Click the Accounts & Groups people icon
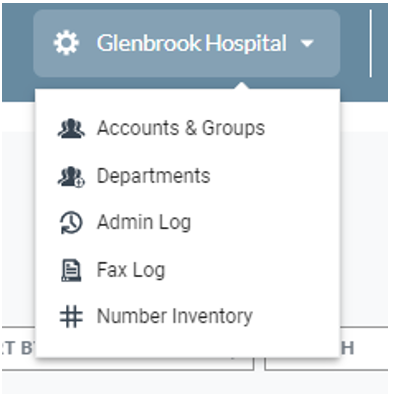Screen dimensions: 393x397 pos(71,128)
